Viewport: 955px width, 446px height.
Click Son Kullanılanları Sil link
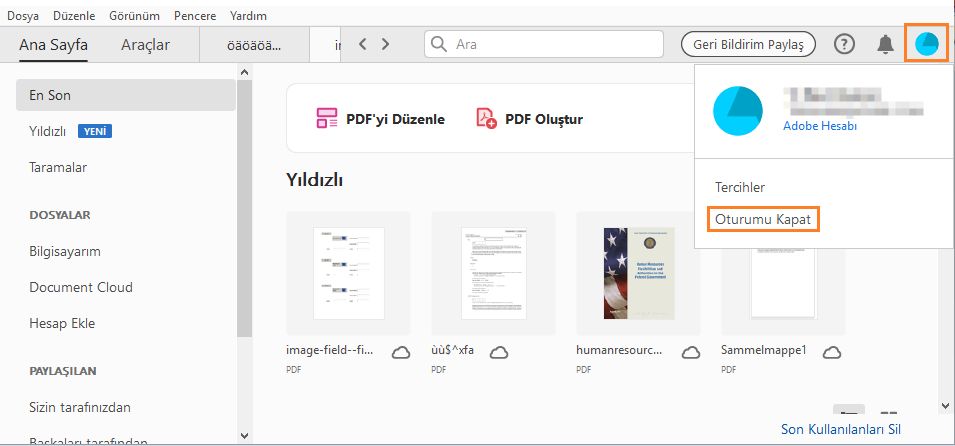[840, 429]
